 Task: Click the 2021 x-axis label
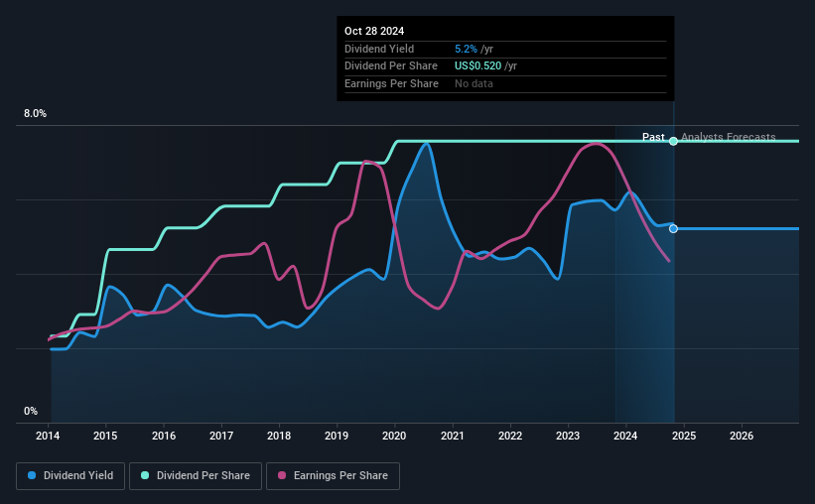(x=453, y=436)
